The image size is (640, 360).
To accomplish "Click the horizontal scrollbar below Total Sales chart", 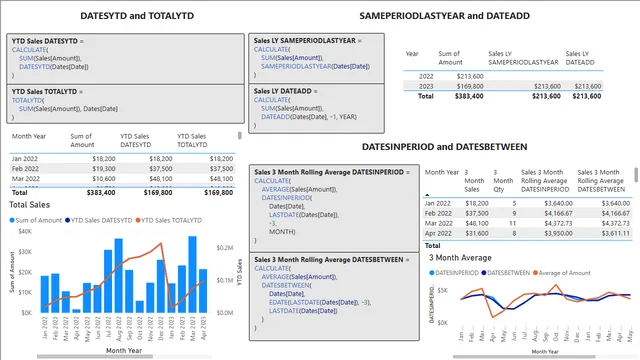I will click(x=95, y=356).
